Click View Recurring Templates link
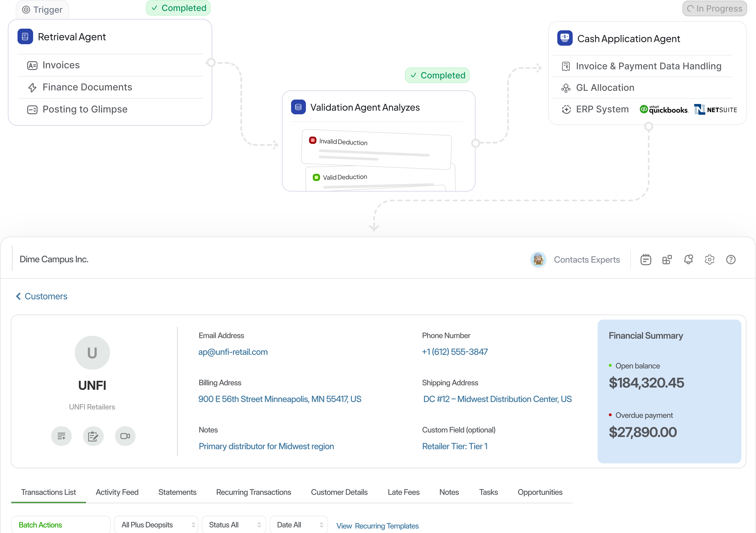 coord(377,526)
